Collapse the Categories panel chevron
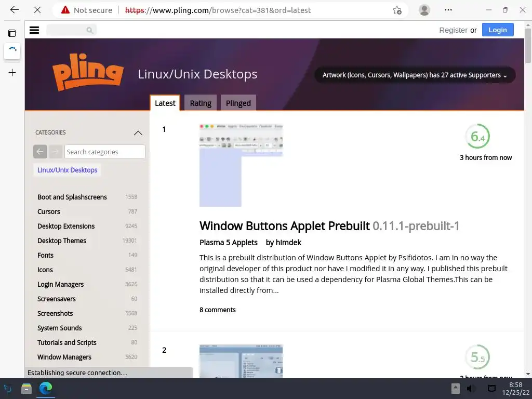The height and width of the screenshot is (399, 532). tap(138, 132)
